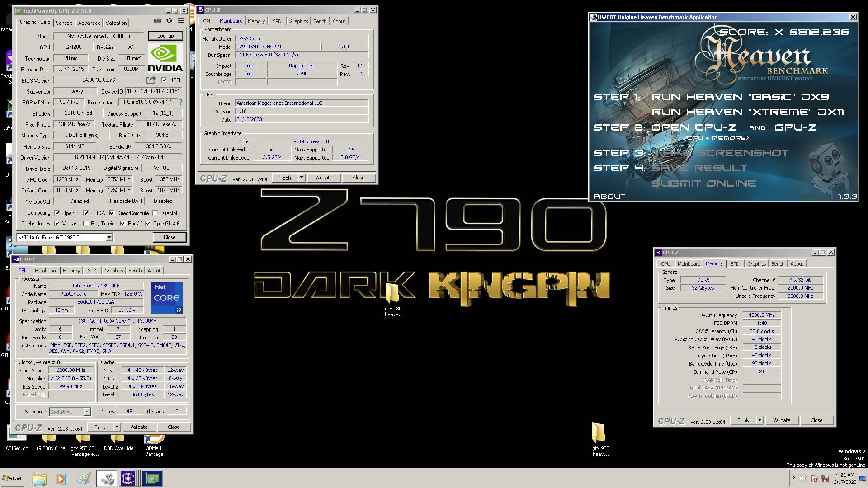This screenshot has height=488, width=868.
Task: Open the GPU-Z hamburger menu icon
Action: click(181, 21)
